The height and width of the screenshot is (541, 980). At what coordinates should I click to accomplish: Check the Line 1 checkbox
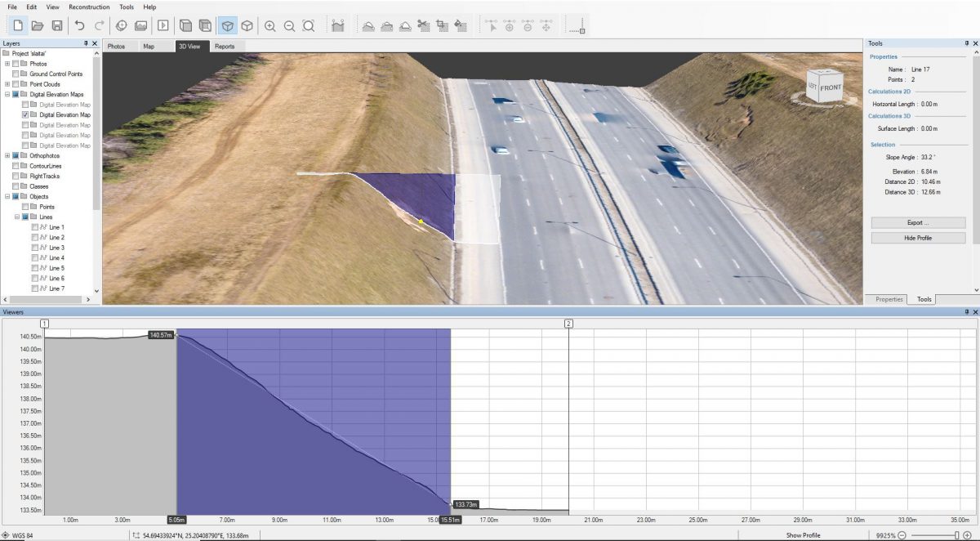coord(35,227)
